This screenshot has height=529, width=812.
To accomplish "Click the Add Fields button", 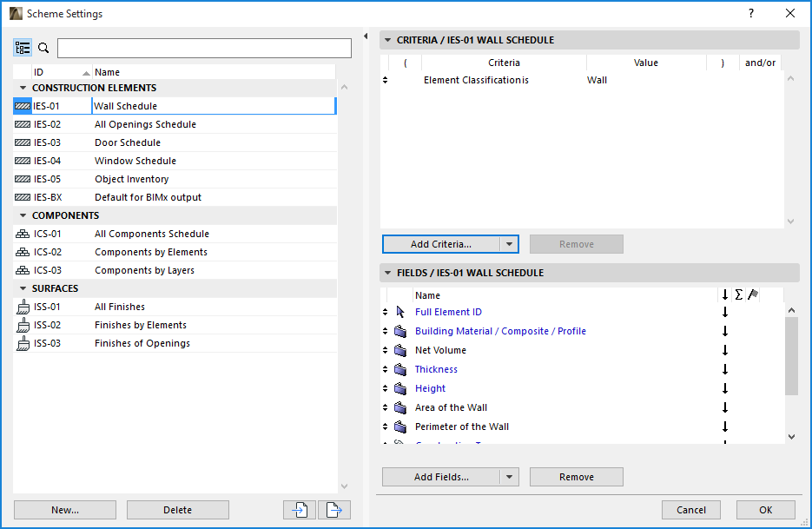I will click(x=441, y=477).
